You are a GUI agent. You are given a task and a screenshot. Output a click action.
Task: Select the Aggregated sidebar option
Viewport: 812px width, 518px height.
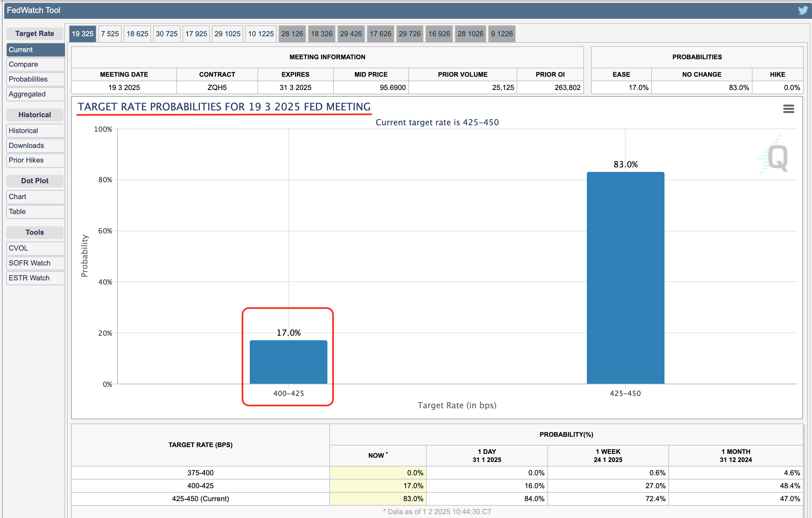coord(35,94)
